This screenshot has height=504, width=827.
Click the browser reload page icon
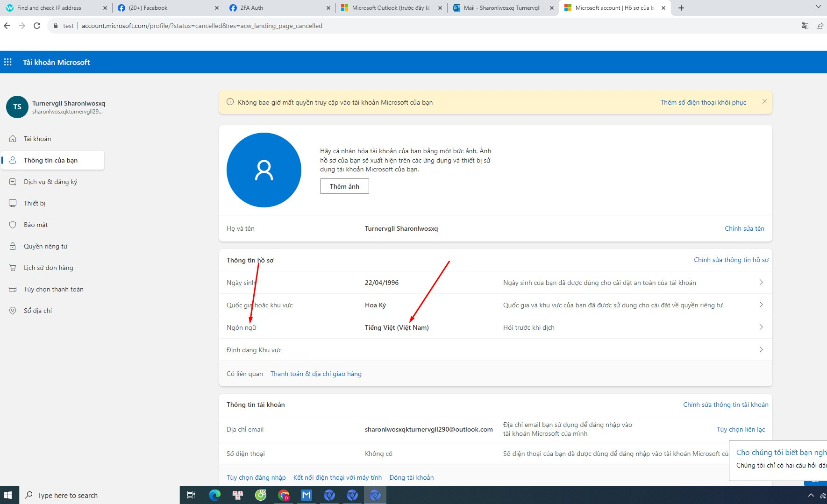click(37, 26)
